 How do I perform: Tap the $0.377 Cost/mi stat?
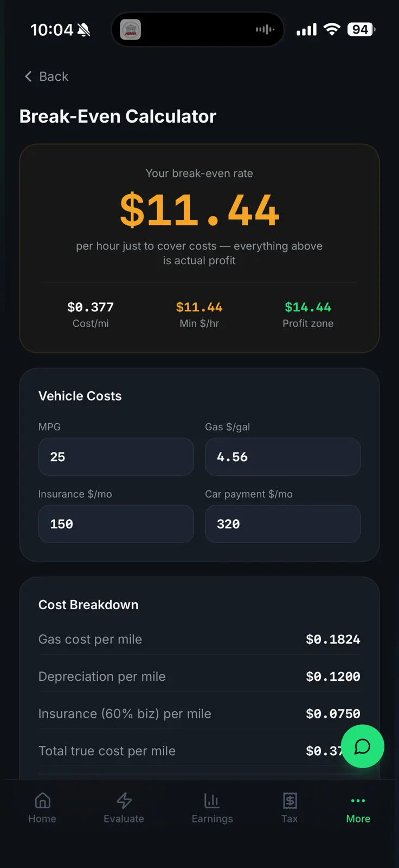[x=91, y=315]
